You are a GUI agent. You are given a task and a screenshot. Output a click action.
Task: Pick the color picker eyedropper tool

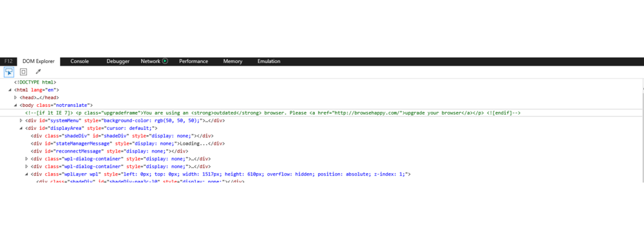(38, 72)
